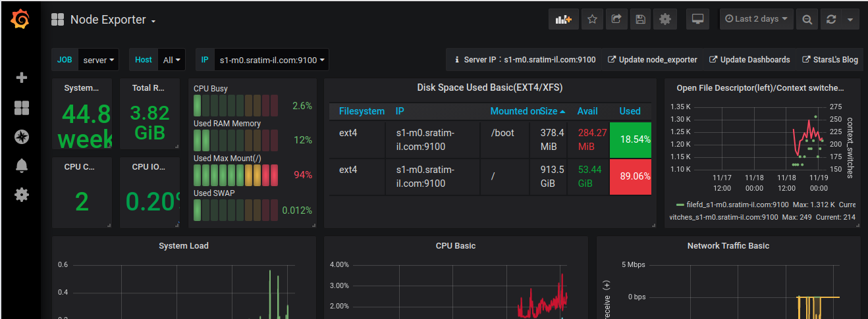Click the dashboard grid icon beside title
This screenshot has height=319, width=868.
click(58, 20)
